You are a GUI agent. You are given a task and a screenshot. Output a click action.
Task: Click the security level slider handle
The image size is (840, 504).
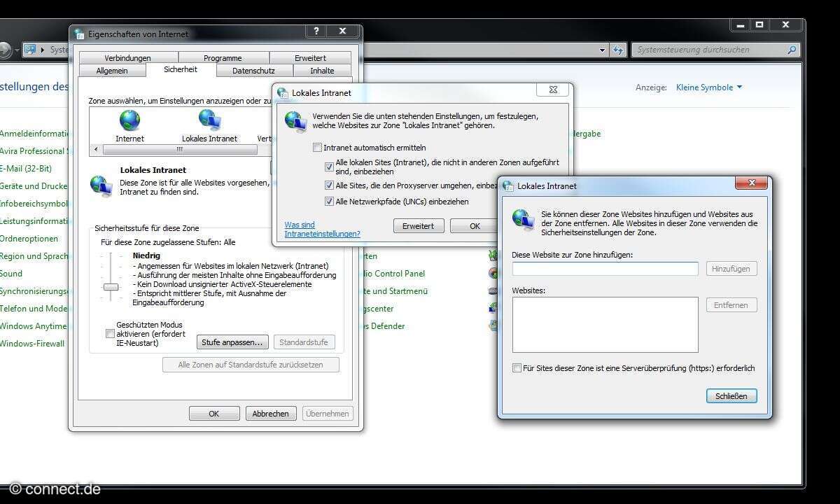[111, 287]
